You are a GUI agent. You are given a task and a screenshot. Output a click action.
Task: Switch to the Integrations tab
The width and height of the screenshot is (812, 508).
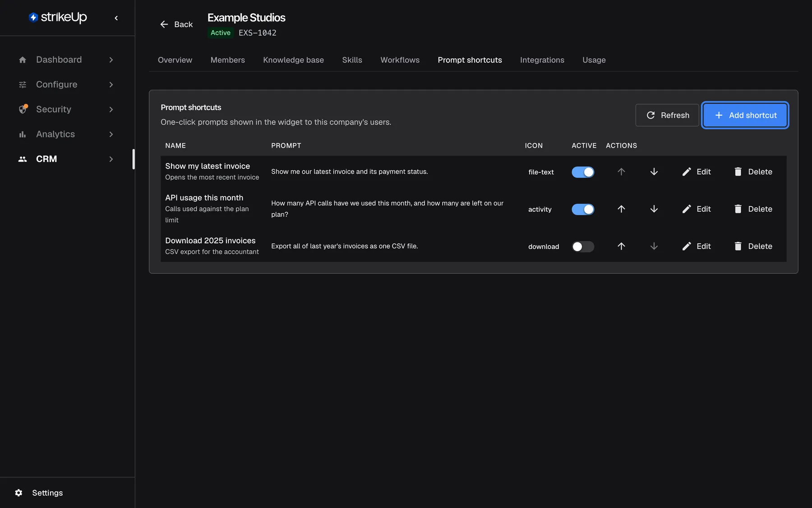542,60
